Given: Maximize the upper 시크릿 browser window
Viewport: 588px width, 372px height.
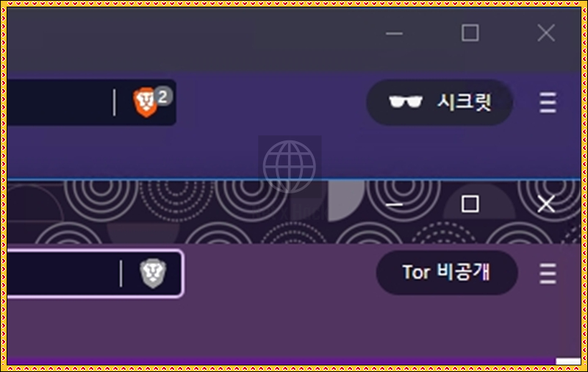Looking at the screenshot, I should click(470, 33).
